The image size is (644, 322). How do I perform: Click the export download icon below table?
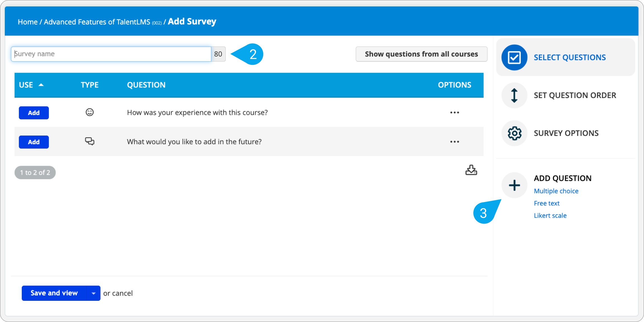pyautogui.click(x=471, y=170)
